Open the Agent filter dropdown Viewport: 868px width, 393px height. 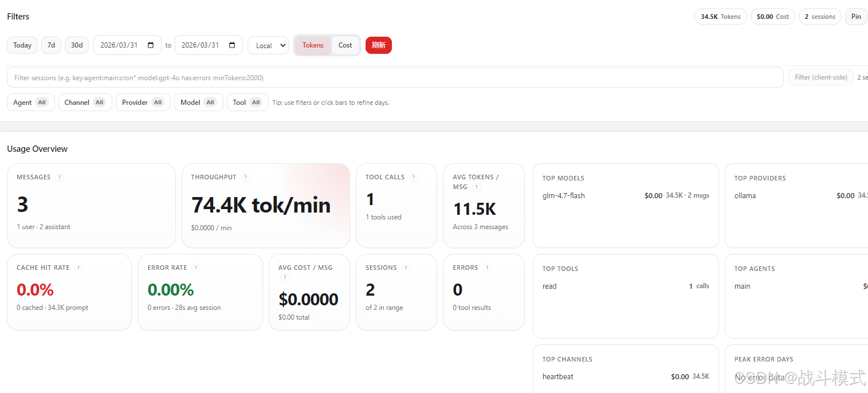31,103
